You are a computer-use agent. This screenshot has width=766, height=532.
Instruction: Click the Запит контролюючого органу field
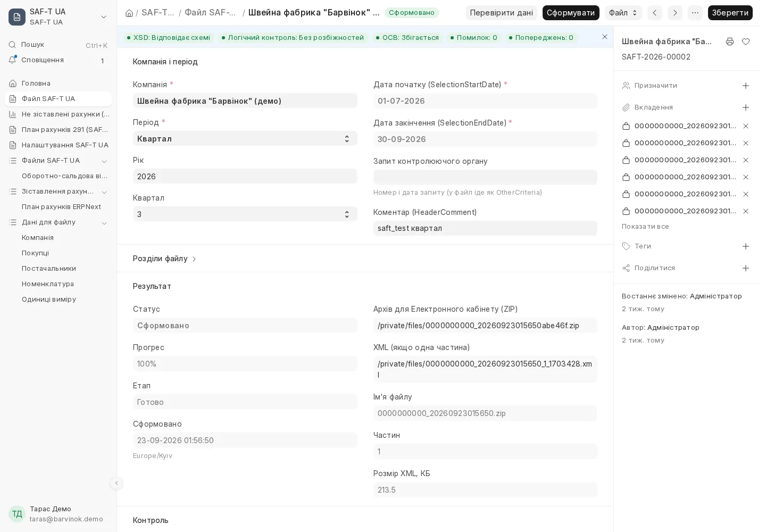(x=485, y=177)
